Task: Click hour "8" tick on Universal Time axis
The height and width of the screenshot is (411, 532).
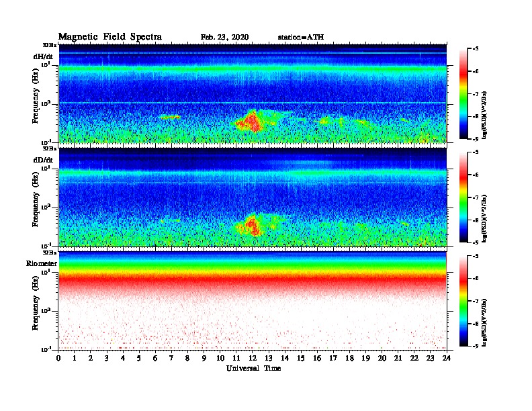Action: tap(187, 359)
